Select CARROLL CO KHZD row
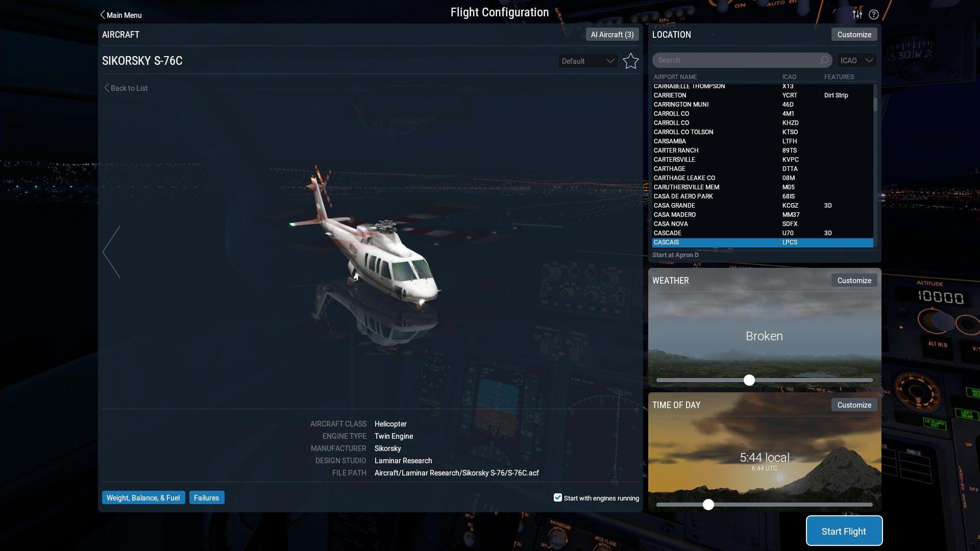Viewport: 980px width, 551px height. [763, 122]
